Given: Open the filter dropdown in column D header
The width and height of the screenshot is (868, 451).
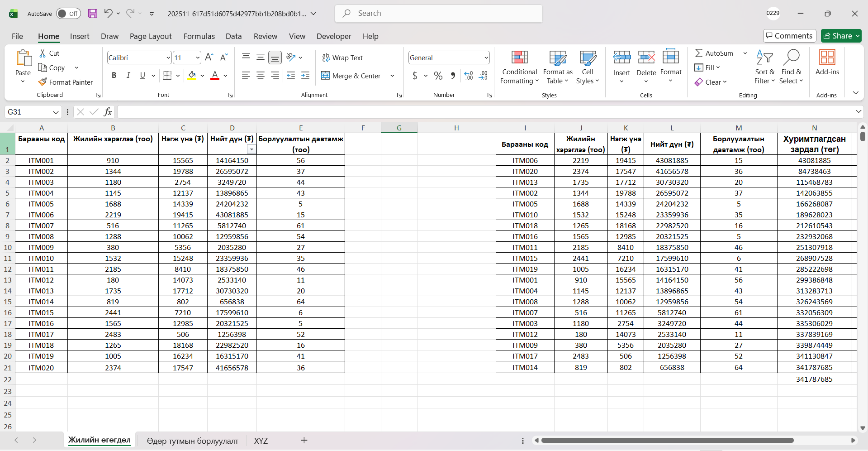Looking at the screenshot, I should pos(251,150).
